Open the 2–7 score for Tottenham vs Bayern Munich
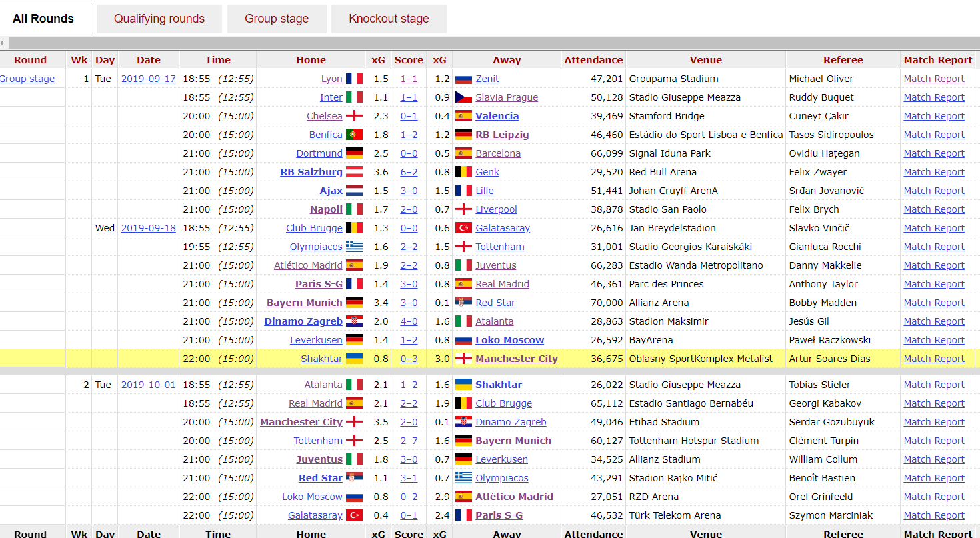Image resolution: width=980 pixels, height=538 pixels. click(x=409, y=441)
